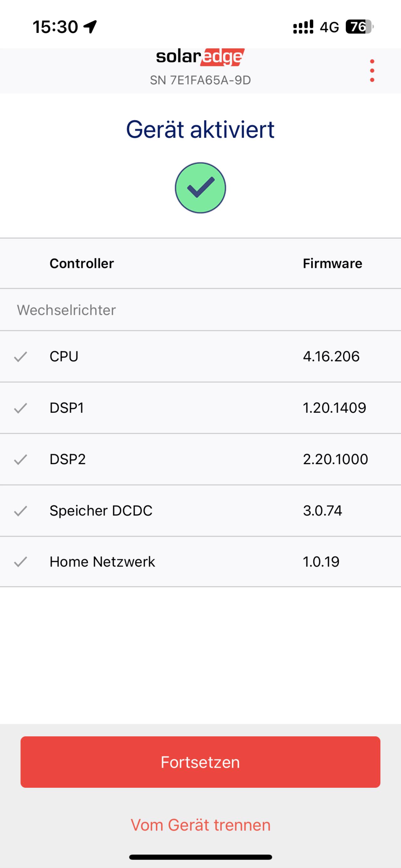Viewport: 401px width, 868px height.
Task: Tap the serial number SN 7E1FA65A-9D
Action: (200, 80)
